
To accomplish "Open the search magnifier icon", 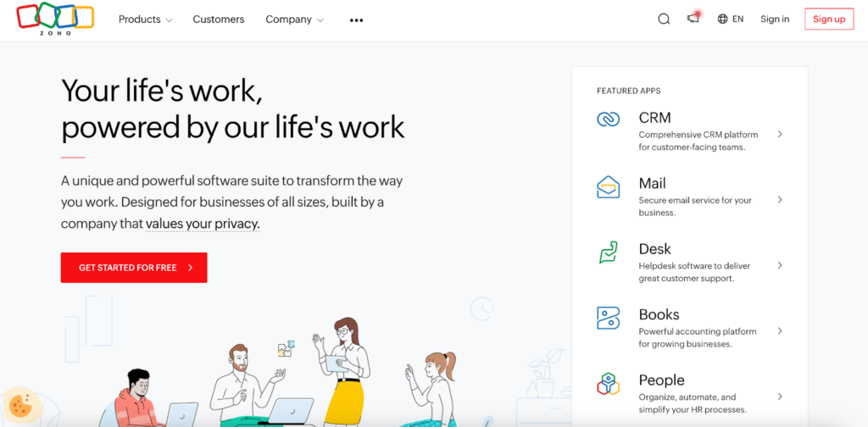I will tap(664, 19).
